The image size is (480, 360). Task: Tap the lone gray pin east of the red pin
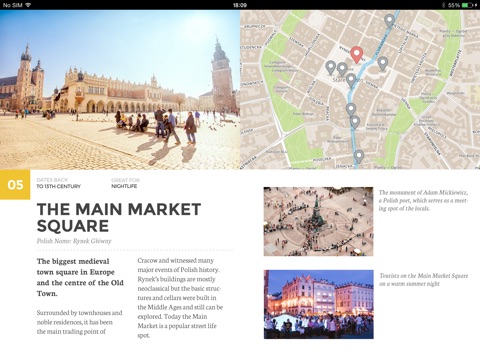(x=383, y=63)
